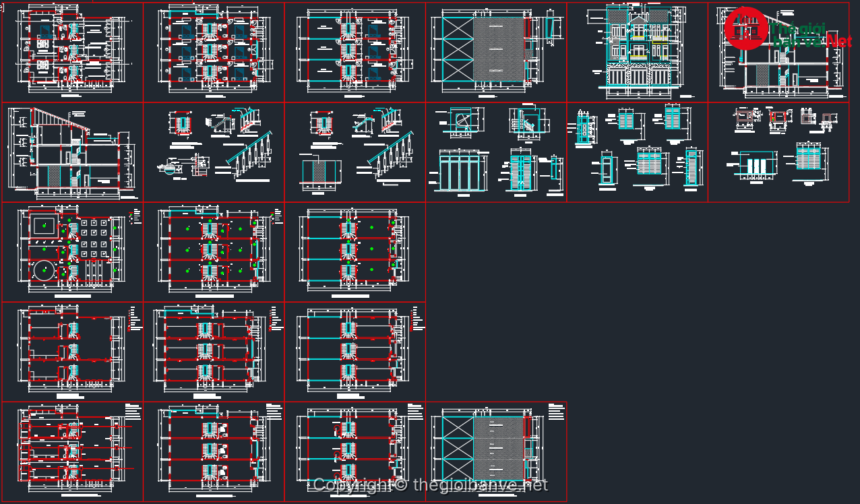This screenshot has width=860, height=504.
Task: Open the stair detail sheet with hatched rectangle
Action: 355,152
